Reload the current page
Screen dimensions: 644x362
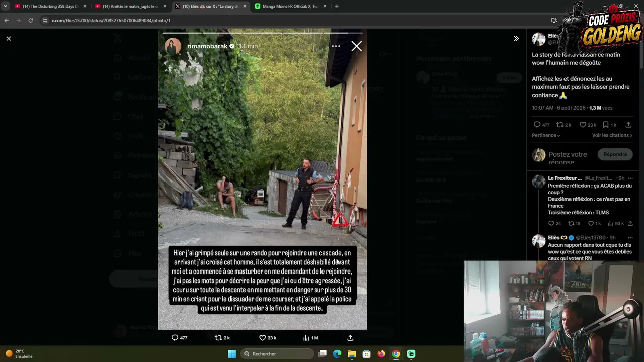tap(30, 20)
